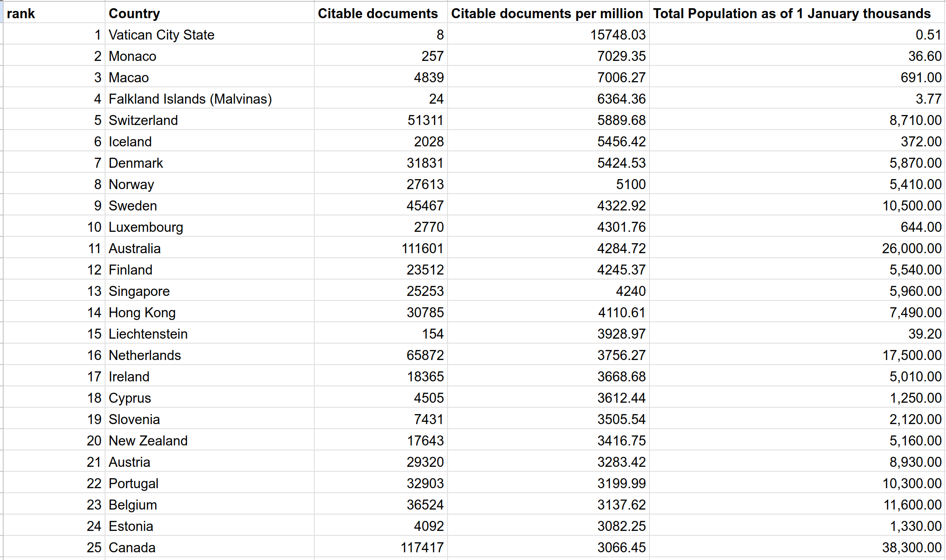This screenshot has width=946, height=560.
Task: Select per-million value 5100 for Norway
Action: coord(548,184)
